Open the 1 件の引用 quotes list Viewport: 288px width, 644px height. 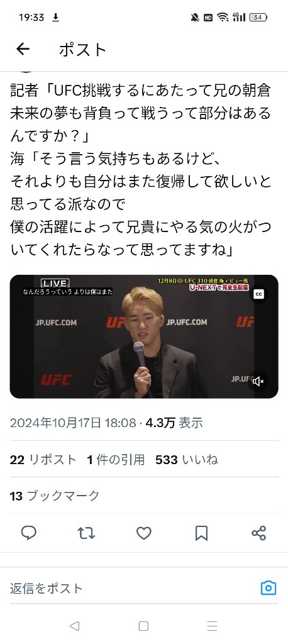pos(116,460)
